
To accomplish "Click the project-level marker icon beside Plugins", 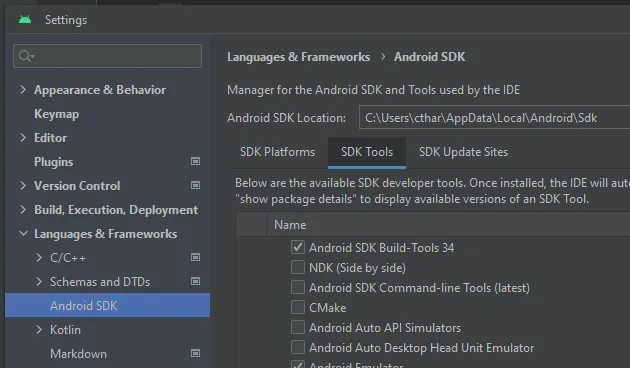I will click(195, 161).
